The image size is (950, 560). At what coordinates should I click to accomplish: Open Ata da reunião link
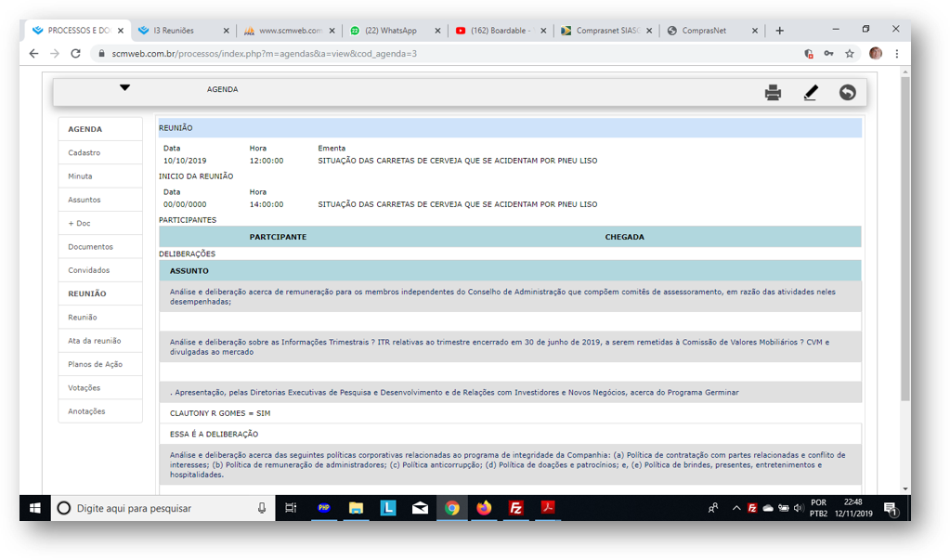(x=94, y=341)
